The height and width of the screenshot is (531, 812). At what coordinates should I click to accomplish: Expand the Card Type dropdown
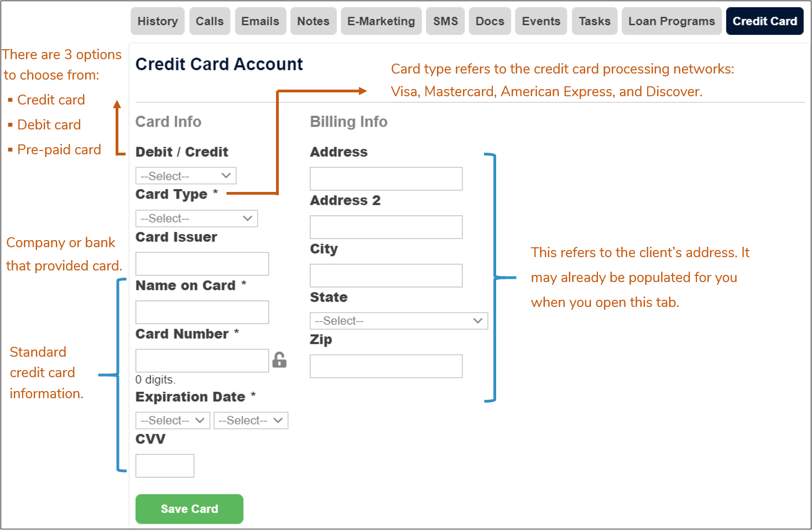click(196, 218)
